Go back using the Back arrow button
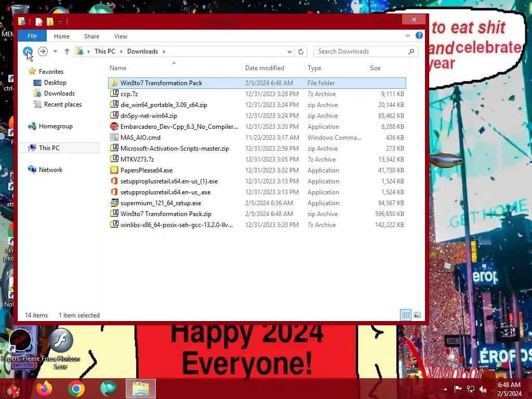The height and width of the screenshot is (399, 532). pyautogui.click(x=28, y=51)
